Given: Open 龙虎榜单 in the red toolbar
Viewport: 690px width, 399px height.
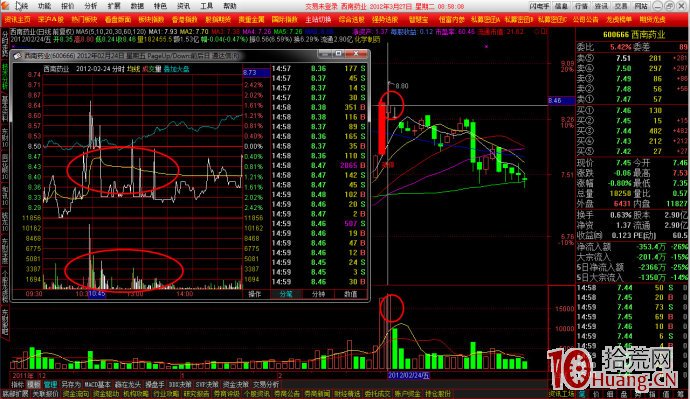Looking at the screenshot, I should click(619, 20).
